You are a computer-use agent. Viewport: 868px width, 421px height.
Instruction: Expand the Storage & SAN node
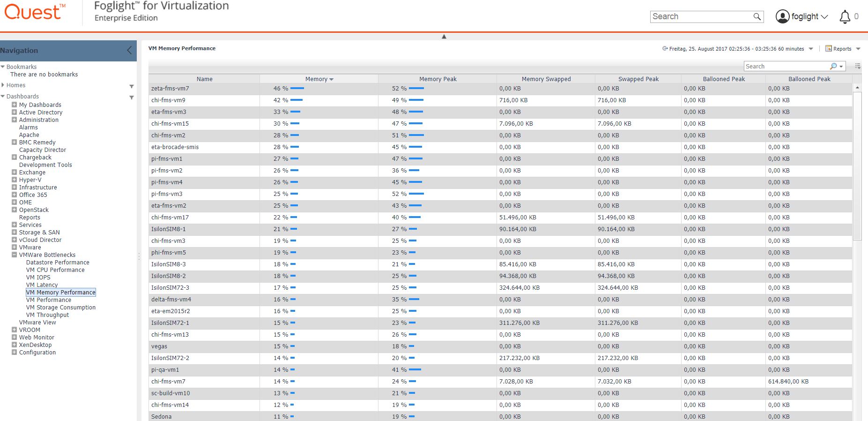(14, 232)
